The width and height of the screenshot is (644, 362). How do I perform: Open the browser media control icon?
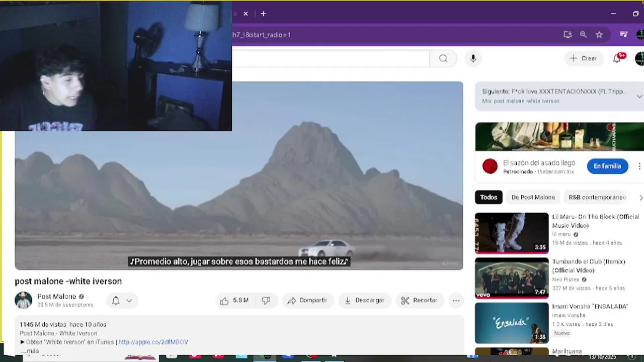point(624,35)
